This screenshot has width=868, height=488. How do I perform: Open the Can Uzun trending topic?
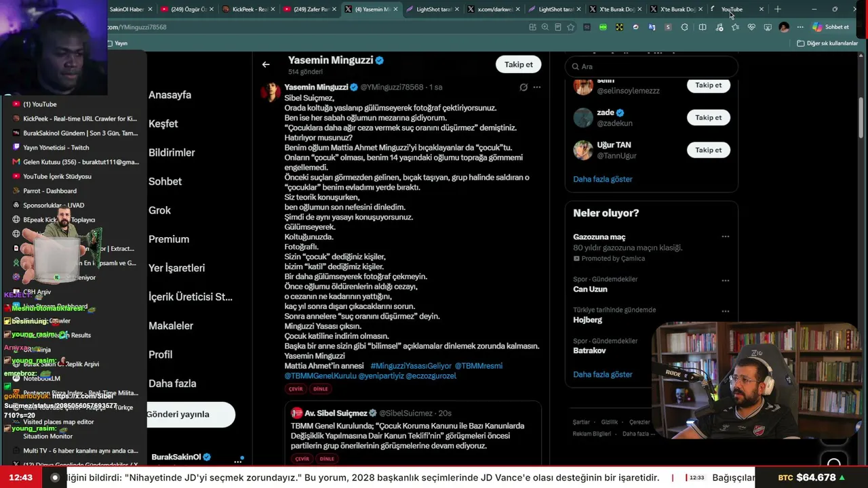coord(590,289)
